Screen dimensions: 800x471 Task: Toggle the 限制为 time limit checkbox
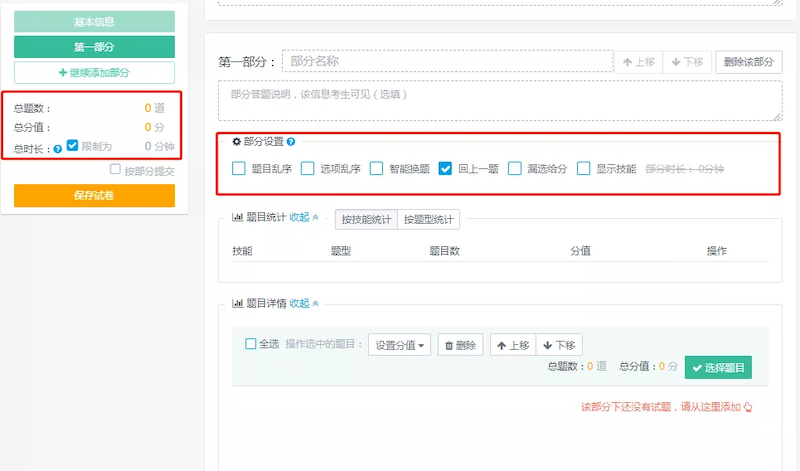point(72,145)
